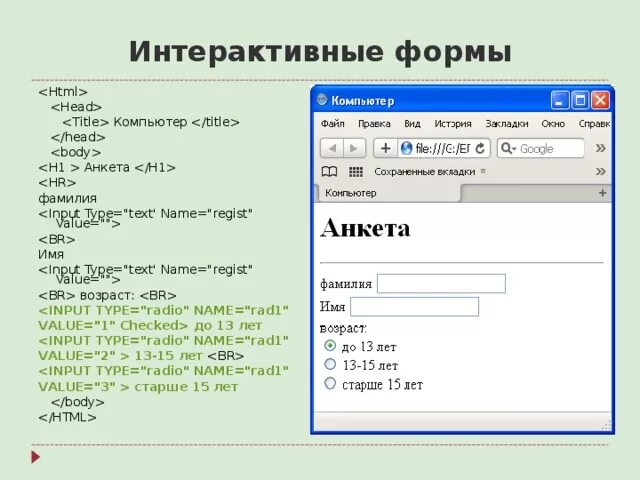
Task: Click the '</HTML>' closing tag line
Action: pos(67,417)
